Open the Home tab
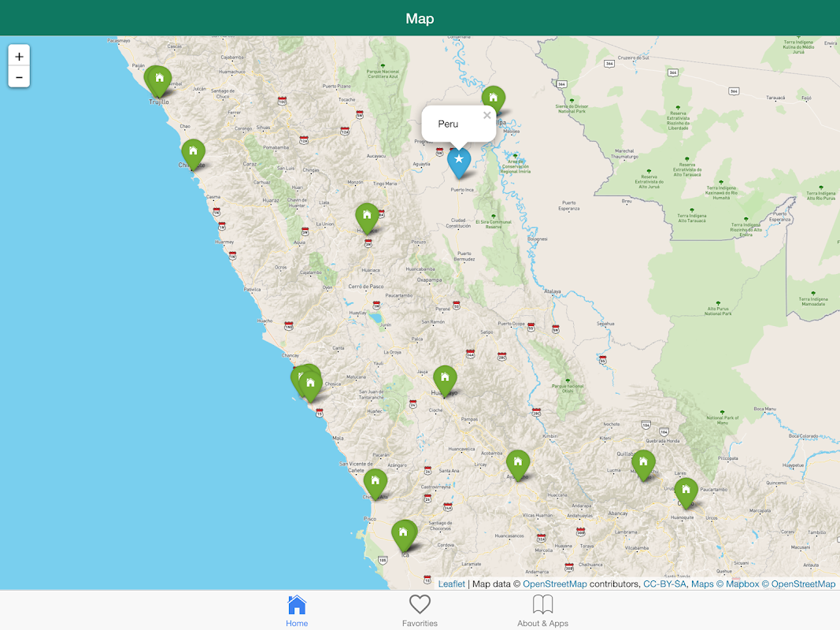The image size is (840, 630). tap(297, 611)
